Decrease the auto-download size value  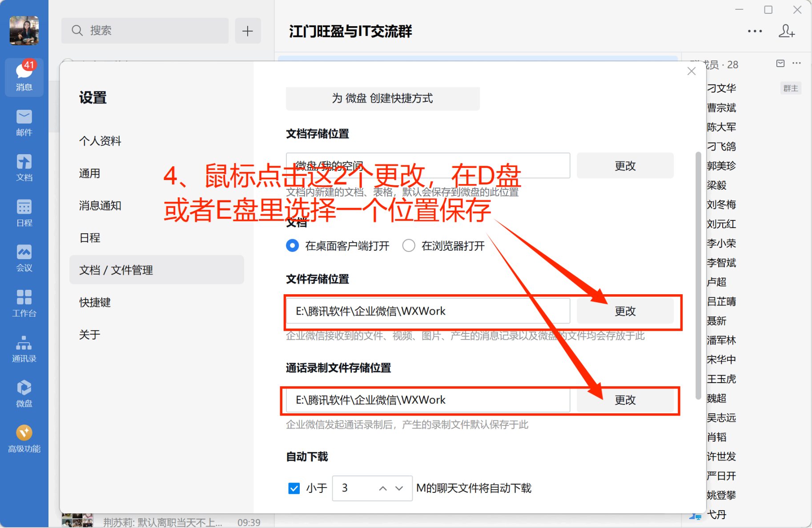coord(399,488)
